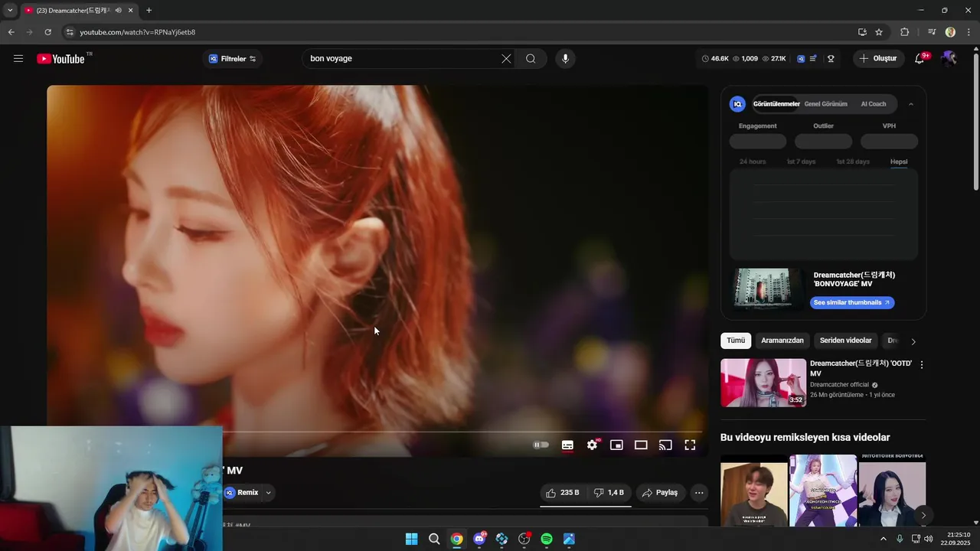Open the Chrome extensions puzzle icon
Image resolution: width=980 pixels, height=551 pixels.
tap(904, 32)
